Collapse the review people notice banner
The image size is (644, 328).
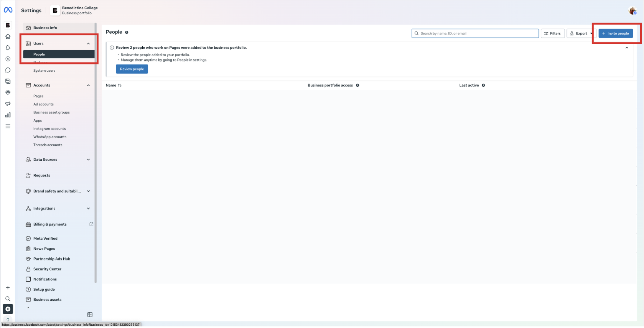[x=627, y=48]
